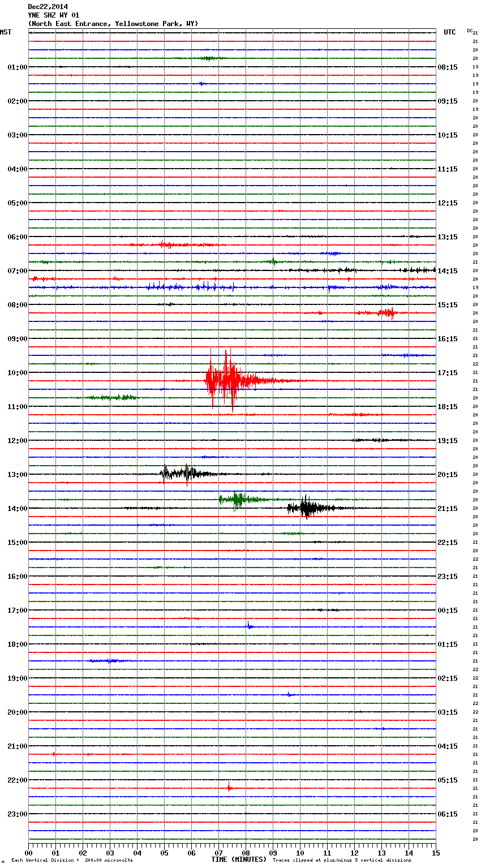The width and height of the screenshot is (481, 868).
Task: Select the 12:00 MST time label
Action: (x=18, y=441)
